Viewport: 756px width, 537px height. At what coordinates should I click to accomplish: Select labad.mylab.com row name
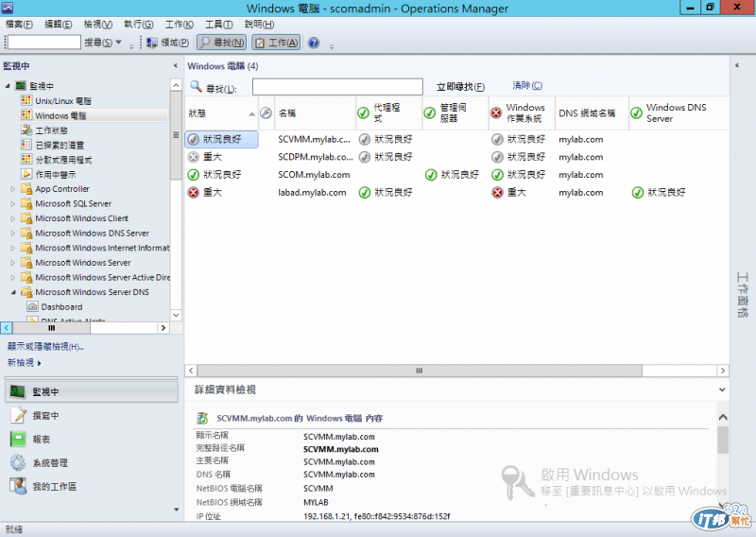click(312, 193)
